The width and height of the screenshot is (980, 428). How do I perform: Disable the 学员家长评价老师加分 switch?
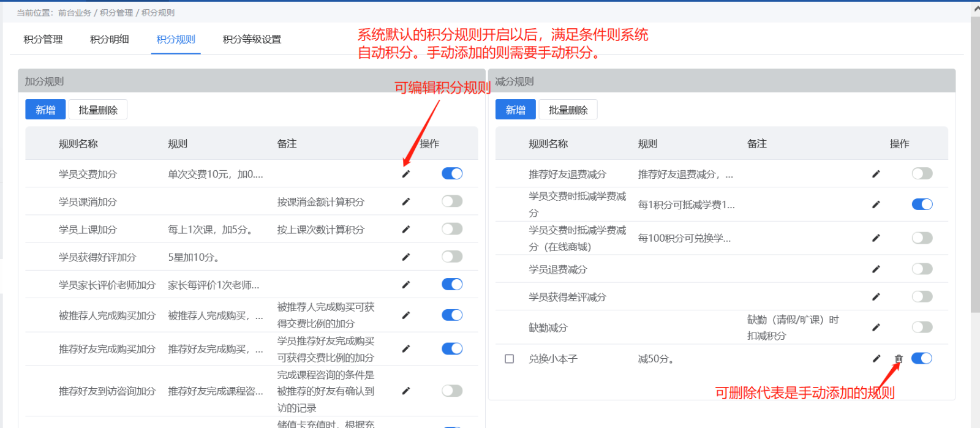[x=452, y=284]
